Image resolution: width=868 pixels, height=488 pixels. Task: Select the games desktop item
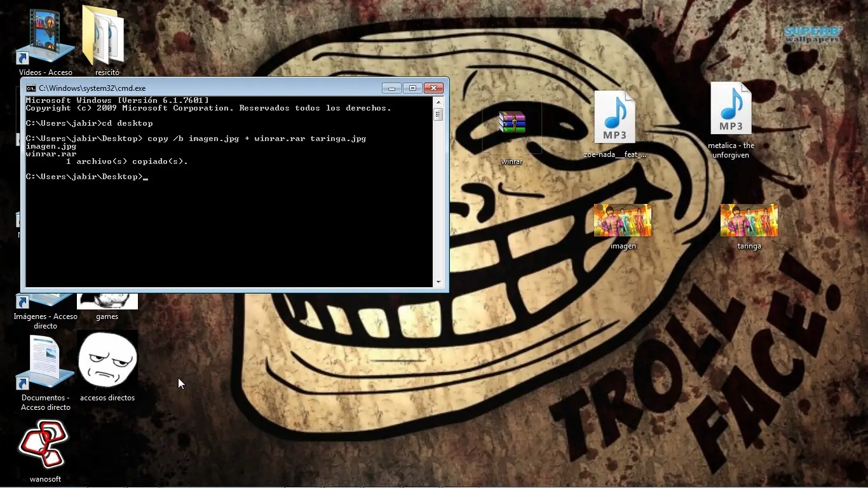click(107, 307)
